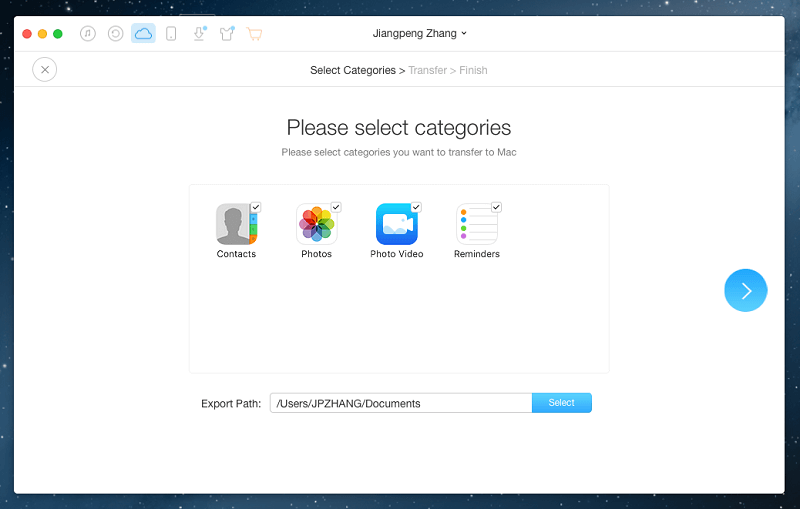Select the Contacts category icon
Screen dimensions: 800x509
236,224
